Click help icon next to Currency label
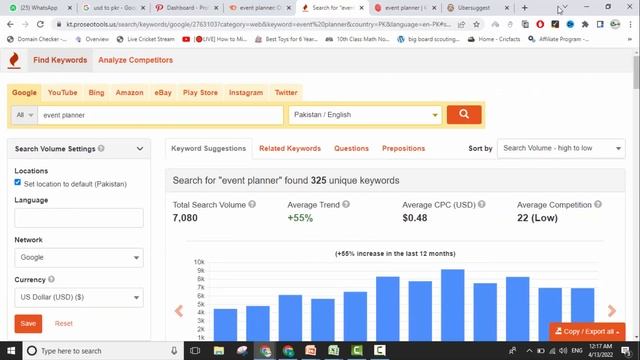The height and width of the screenshot is (360, 640). pyautogui.click(x=51, y=279)
